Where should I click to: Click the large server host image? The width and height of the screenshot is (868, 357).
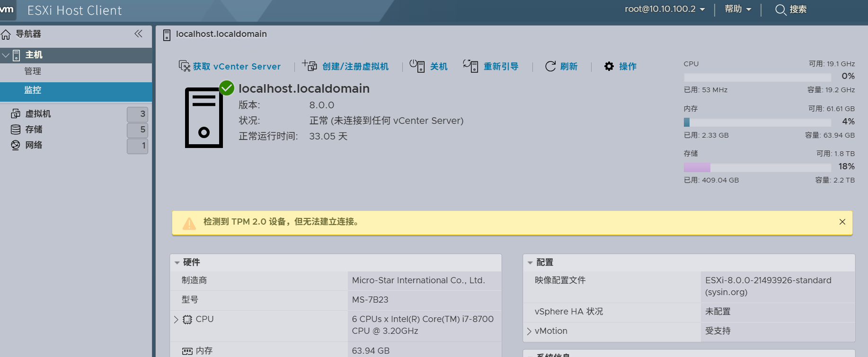(204, 118)
